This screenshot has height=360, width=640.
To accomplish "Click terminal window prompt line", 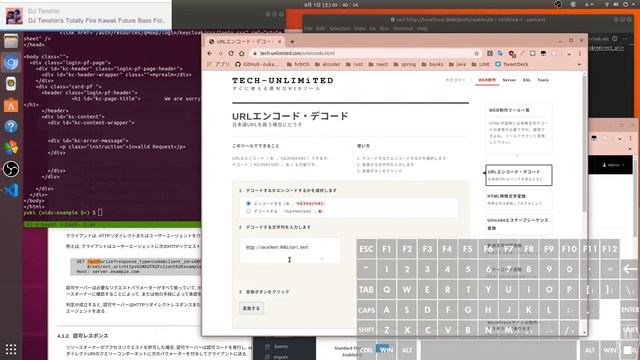I will coord(63,213).
